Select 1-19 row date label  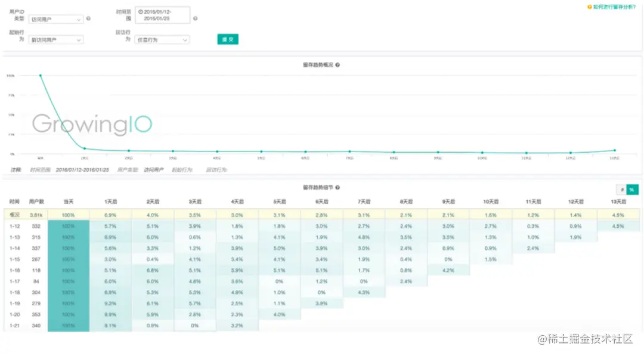(x=15, y=304)
